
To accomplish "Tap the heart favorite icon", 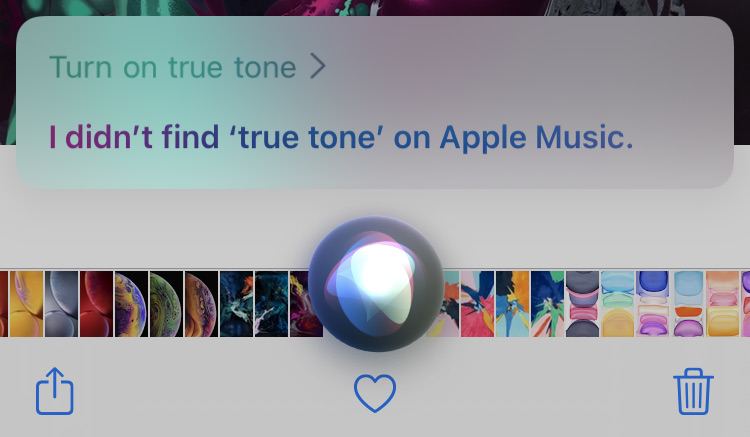I will tap(375, 393).
